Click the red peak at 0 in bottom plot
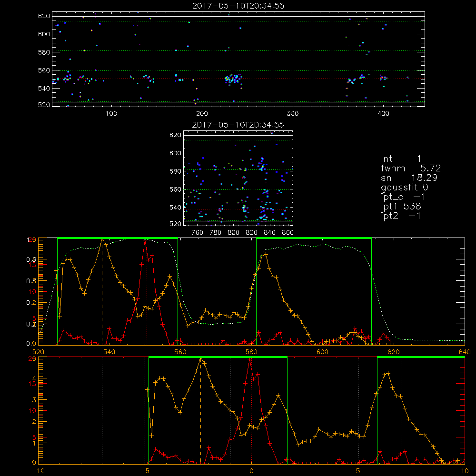The image size is (476, 476). [x=250, y=359]
